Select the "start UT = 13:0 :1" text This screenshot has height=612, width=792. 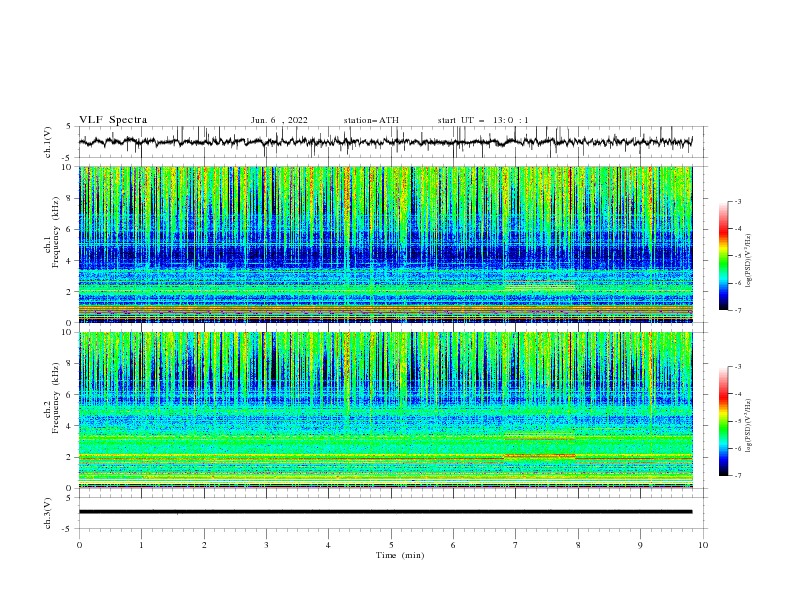(483, 120)
